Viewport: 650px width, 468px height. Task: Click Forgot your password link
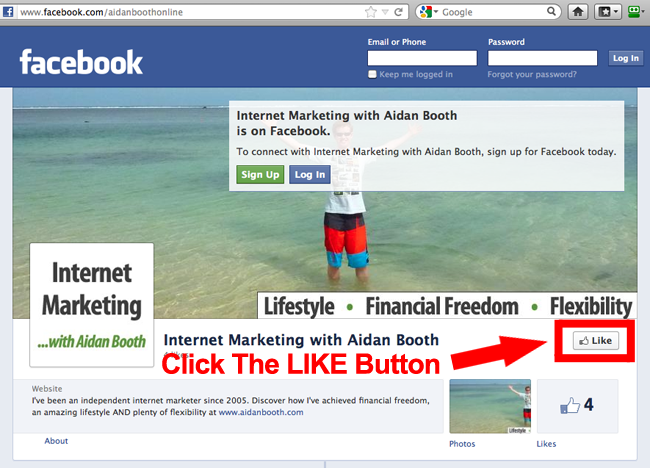point(532,74)
